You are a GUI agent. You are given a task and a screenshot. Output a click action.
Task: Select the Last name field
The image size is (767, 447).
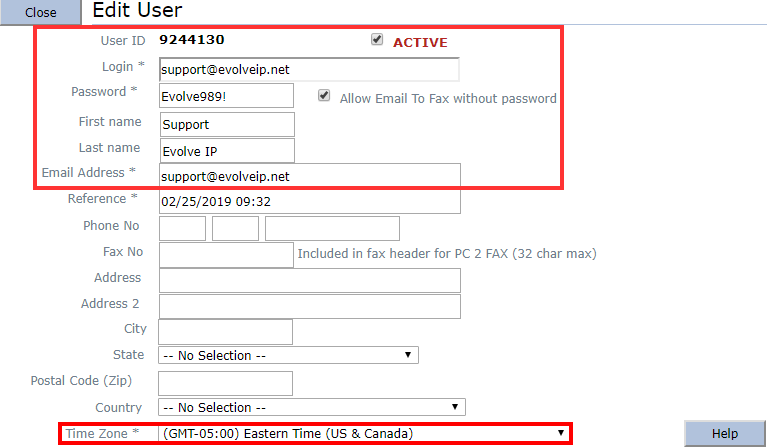[x=226, y=150]
